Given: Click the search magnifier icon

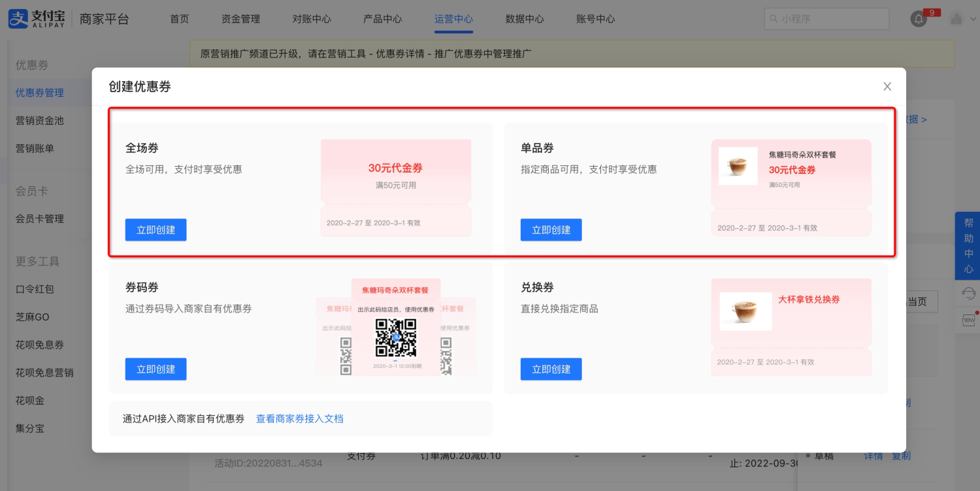Looking at the screenshot, I should pos(774,19).
